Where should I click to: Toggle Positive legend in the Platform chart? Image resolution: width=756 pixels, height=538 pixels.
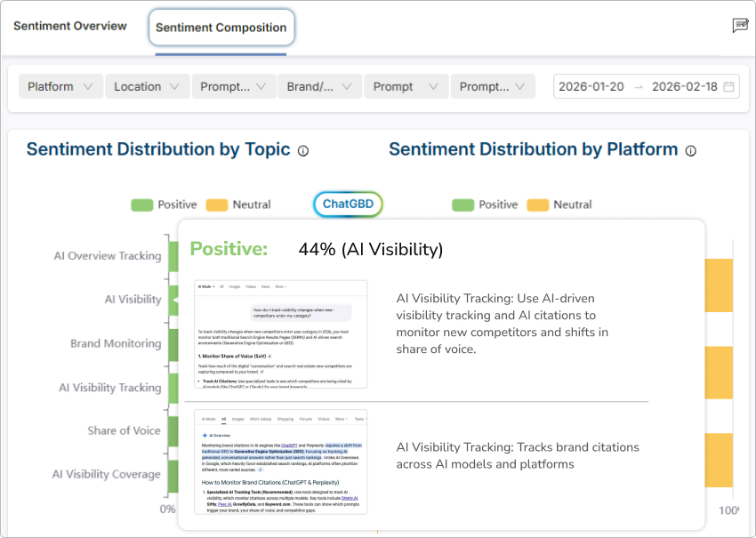(485, 205)
